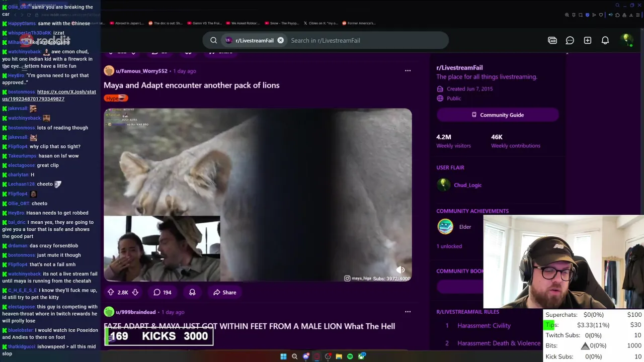The width and height of the screenshot is (644, 362).
Task: Click the 4.2M Weekly visitors stat
Action: point(453,141)
